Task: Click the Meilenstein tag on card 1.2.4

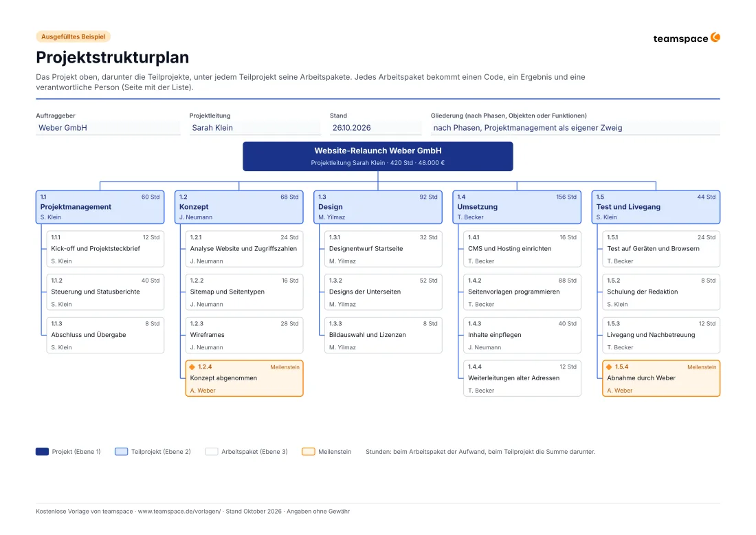Action: 285,367
